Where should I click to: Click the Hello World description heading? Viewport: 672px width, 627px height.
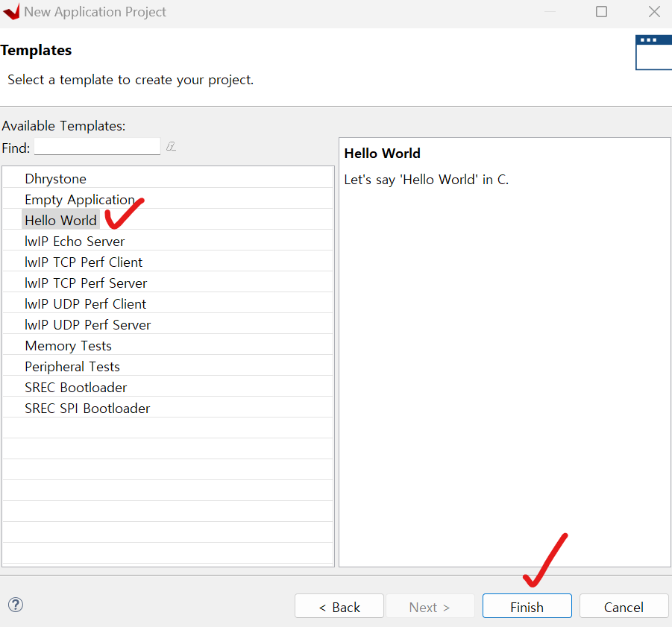[383, 154]
